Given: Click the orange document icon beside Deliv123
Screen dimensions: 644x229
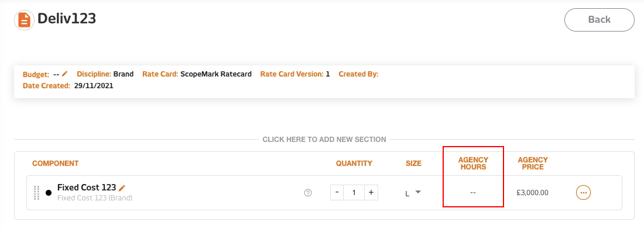Looking at the screenshot, I should [24, 20].
